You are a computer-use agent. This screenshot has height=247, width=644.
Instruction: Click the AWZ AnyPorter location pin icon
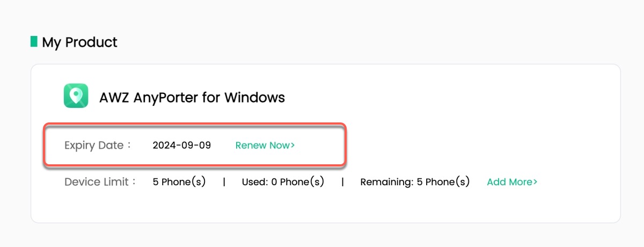(76, 96)
